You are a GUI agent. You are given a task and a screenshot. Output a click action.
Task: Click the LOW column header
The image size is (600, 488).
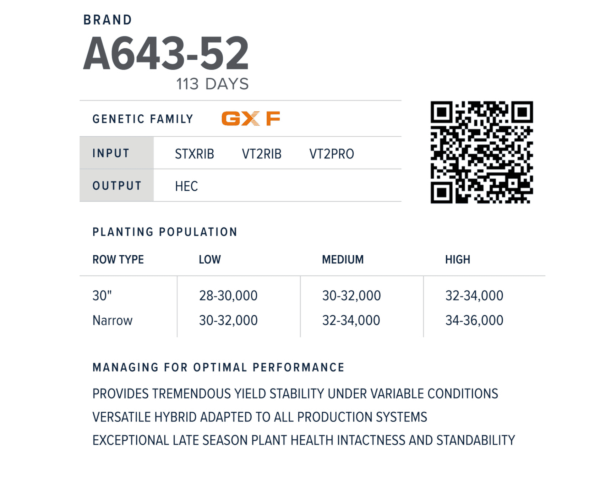click(x=210, y=260)
